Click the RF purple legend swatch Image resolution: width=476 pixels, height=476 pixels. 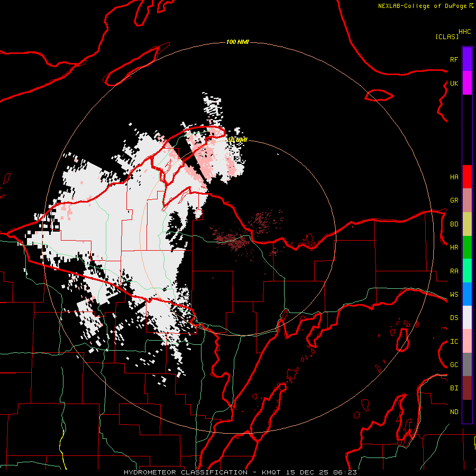coord(467,59)
